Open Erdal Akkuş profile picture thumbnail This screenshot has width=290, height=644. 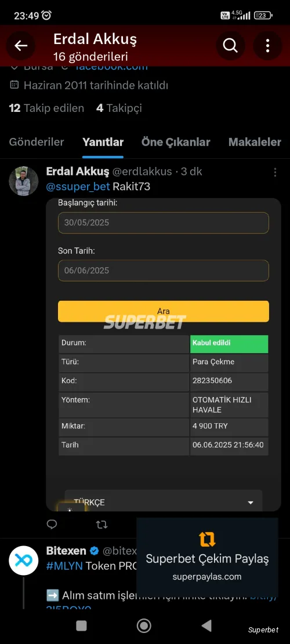(x=23, y=181)
